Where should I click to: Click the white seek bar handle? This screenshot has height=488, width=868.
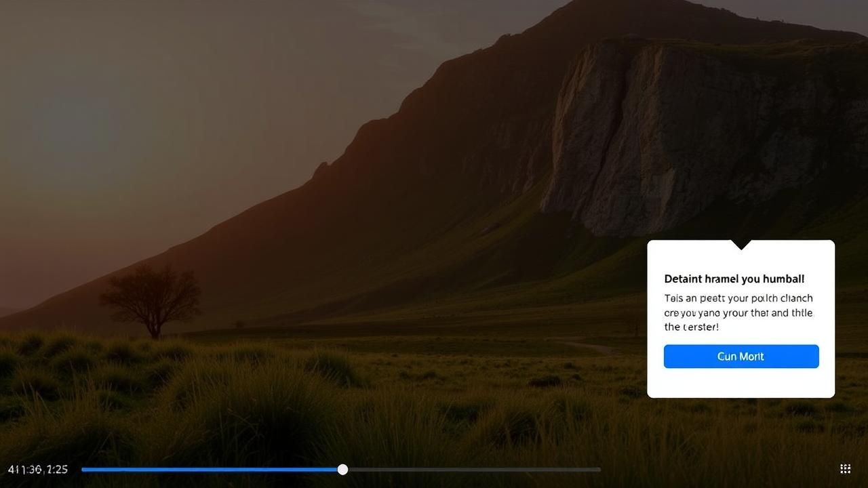point(342,469)
